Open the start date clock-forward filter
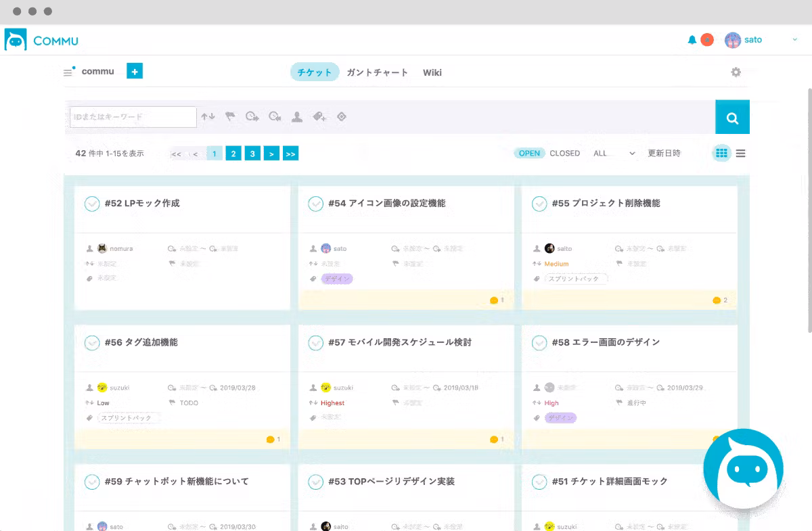Image resolution: width=812 pixels, height=531 pixels. pyautogui.click(x=252, y=117)
